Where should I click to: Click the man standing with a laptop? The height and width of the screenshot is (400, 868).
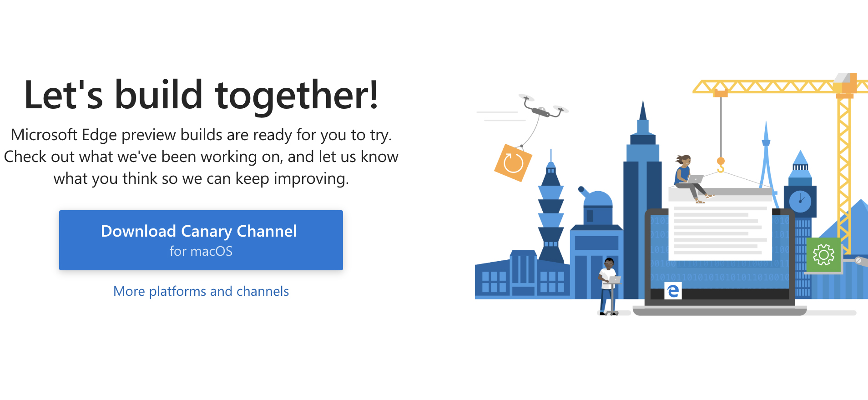[609, 286]
